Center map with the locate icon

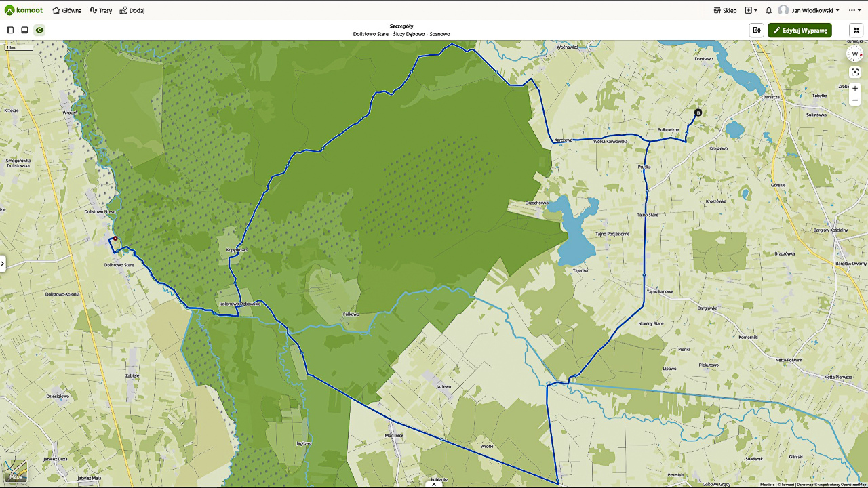(x=855, y=72)
